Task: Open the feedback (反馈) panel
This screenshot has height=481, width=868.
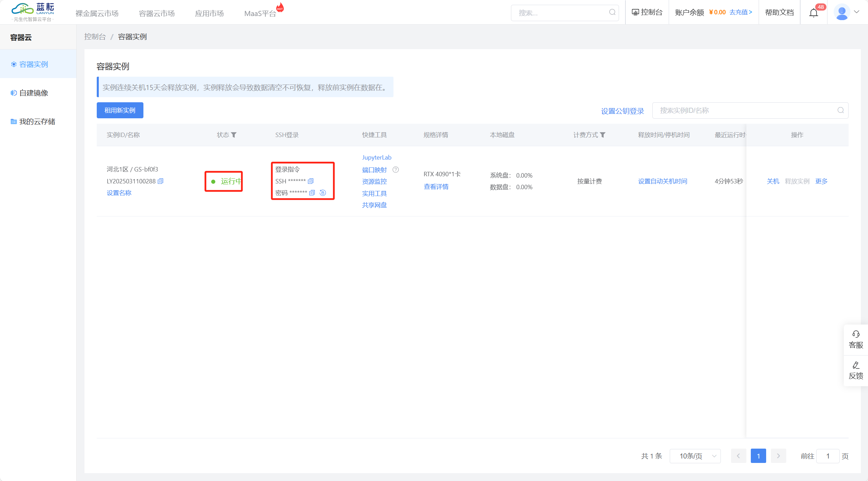Action: [x=856, y=371]
